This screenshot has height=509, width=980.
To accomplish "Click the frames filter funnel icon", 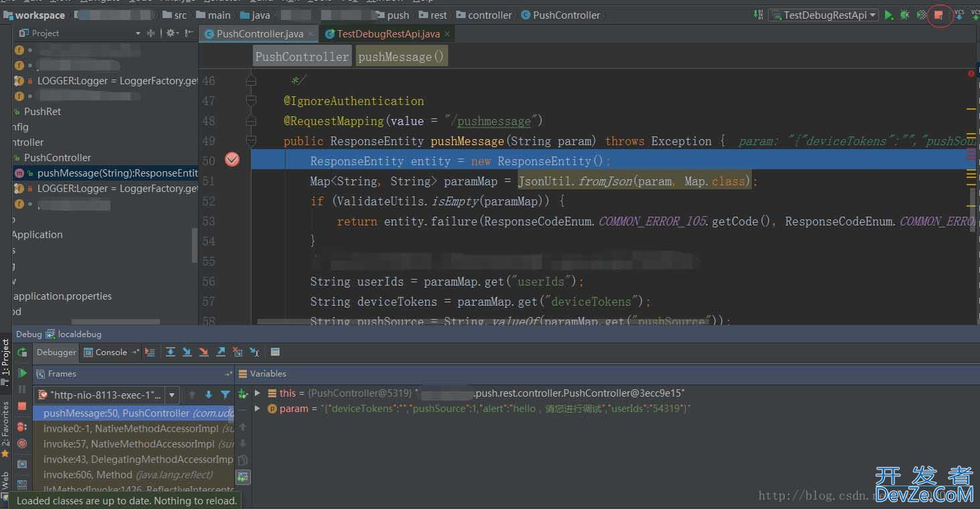I will [225, 395].
